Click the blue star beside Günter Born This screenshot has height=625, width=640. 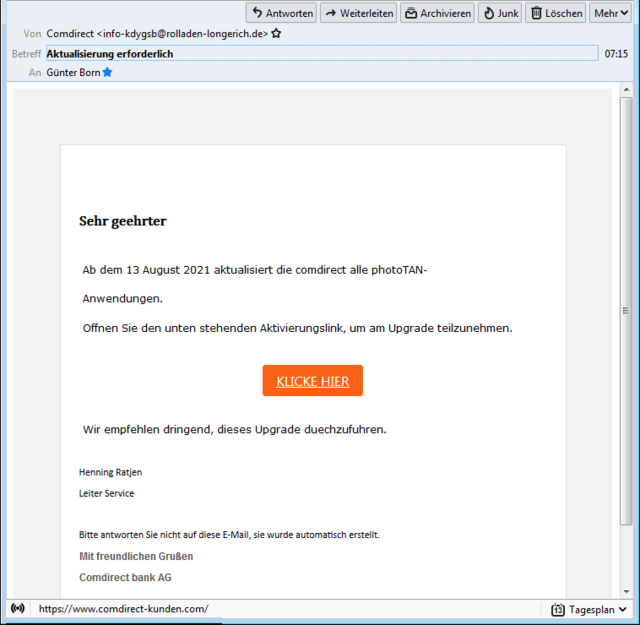(x=107, y=72)
